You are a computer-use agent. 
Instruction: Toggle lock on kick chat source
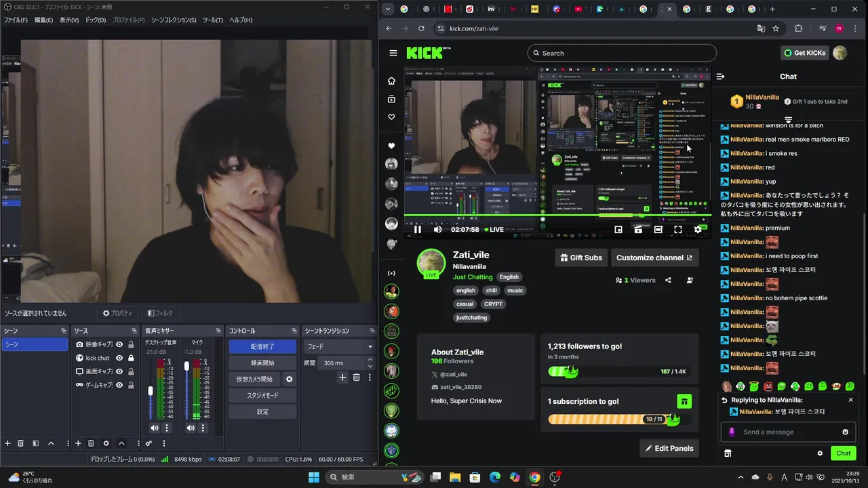point(131,358)
